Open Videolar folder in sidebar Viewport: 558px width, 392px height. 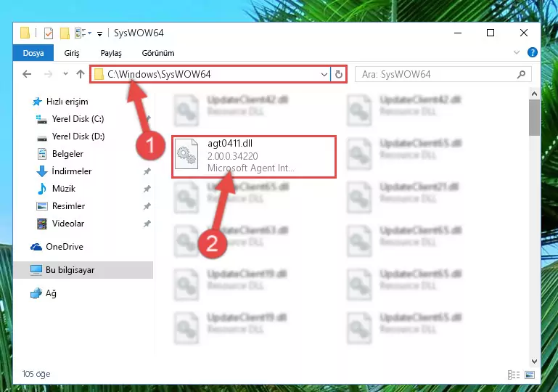(60, 224)
